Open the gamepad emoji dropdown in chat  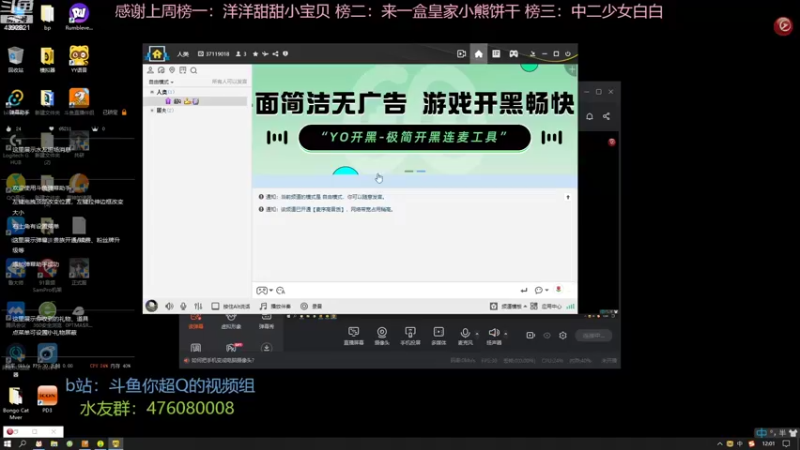(x=264, y=290)
